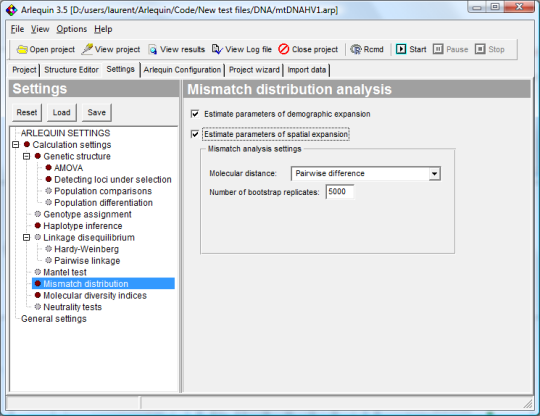Click the Open project folder icon

(x=22, y=50)
